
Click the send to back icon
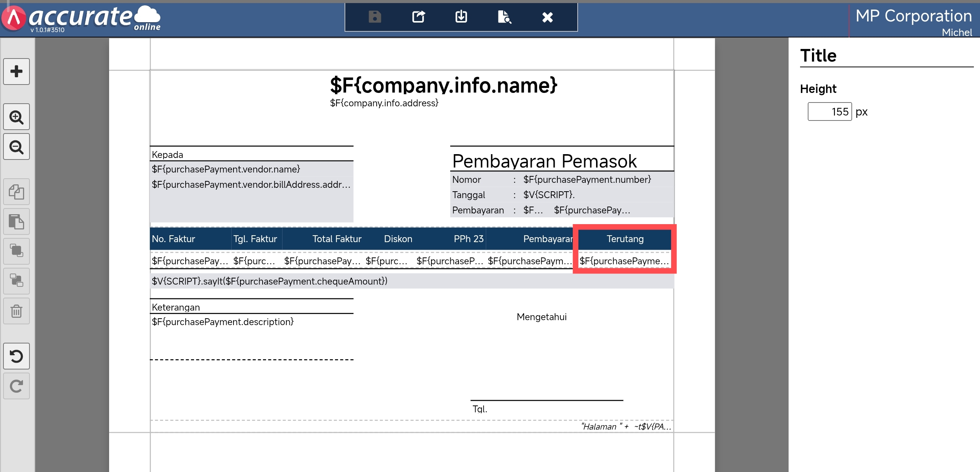tap(16, 281)
